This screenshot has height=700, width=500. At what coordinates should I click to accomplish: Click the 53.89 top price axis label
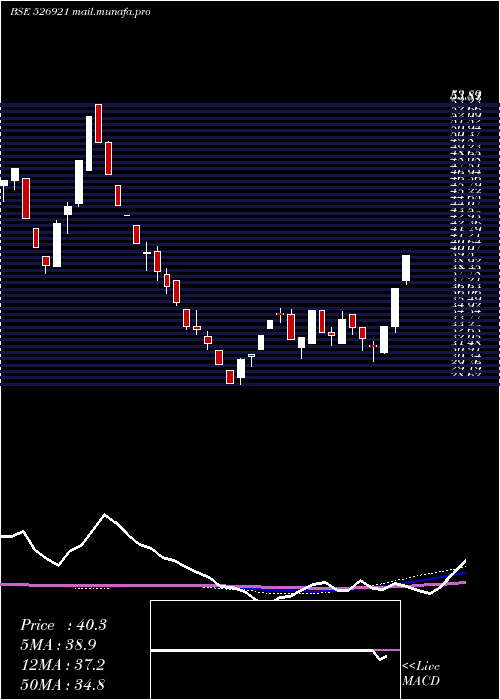tap(466, 95)
